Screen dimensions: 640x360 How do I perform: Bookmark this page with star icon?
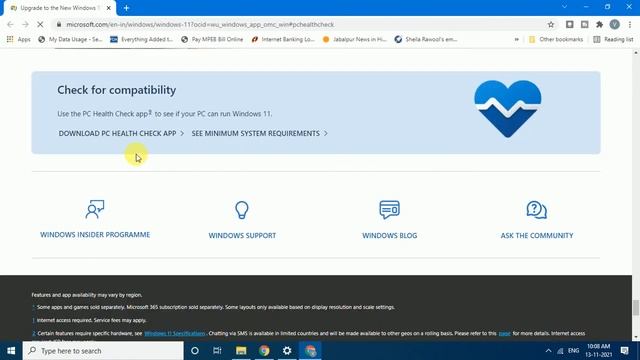[551, 24]
